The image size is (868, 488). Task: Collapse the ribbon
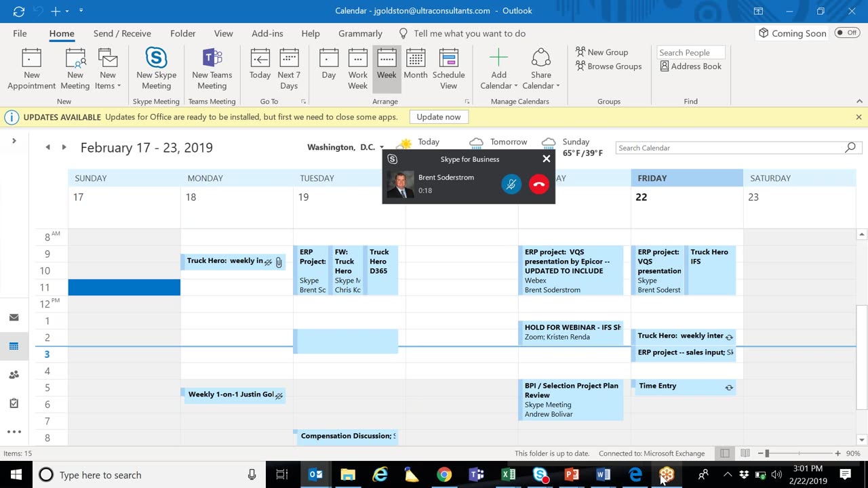860,102
